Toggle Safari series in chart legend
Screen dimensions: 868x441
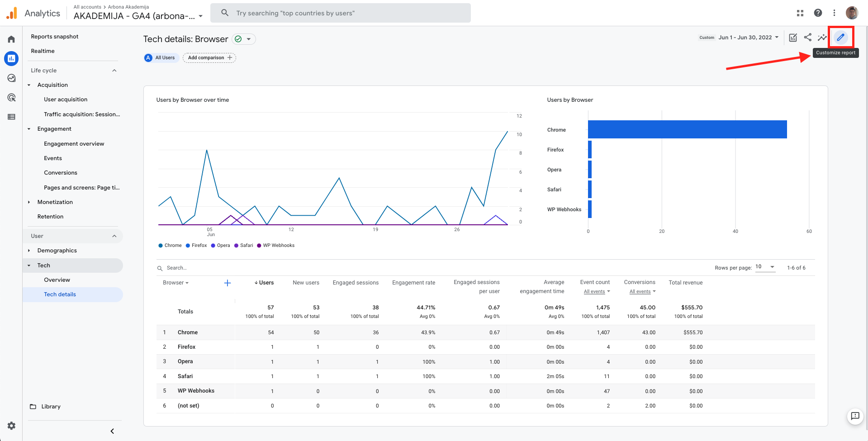coord(244,246)
